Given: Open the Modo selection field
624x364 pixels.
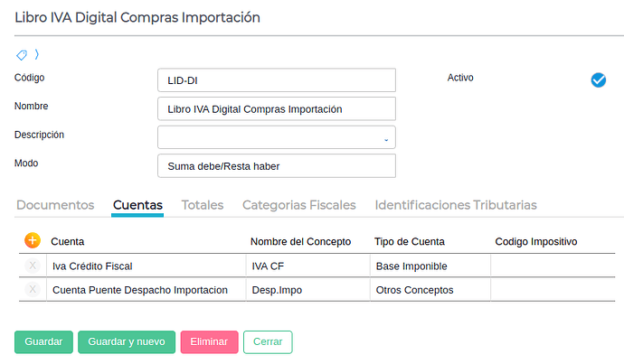Looking at the screenshot, I should [x=276, y=166].
